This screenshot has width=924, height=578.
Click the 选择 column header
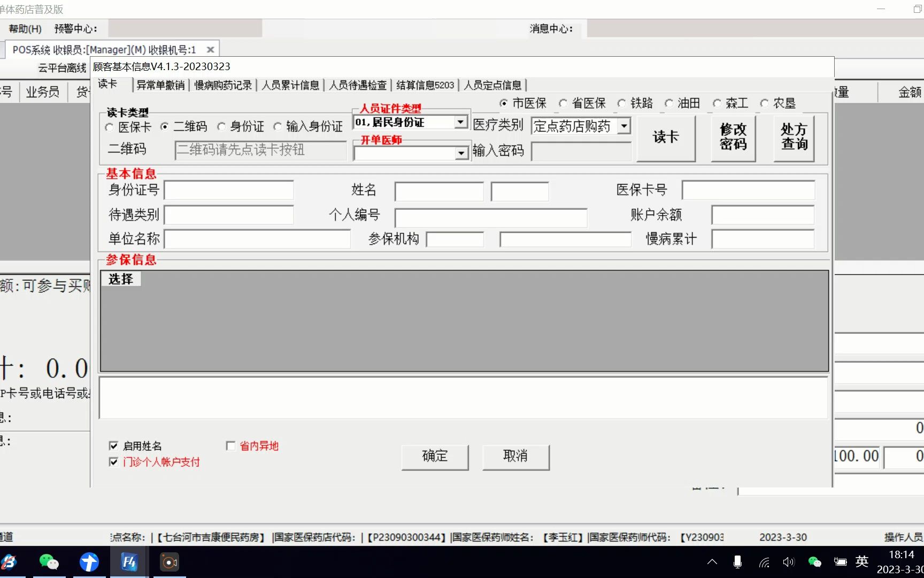[x=121, y=279]
